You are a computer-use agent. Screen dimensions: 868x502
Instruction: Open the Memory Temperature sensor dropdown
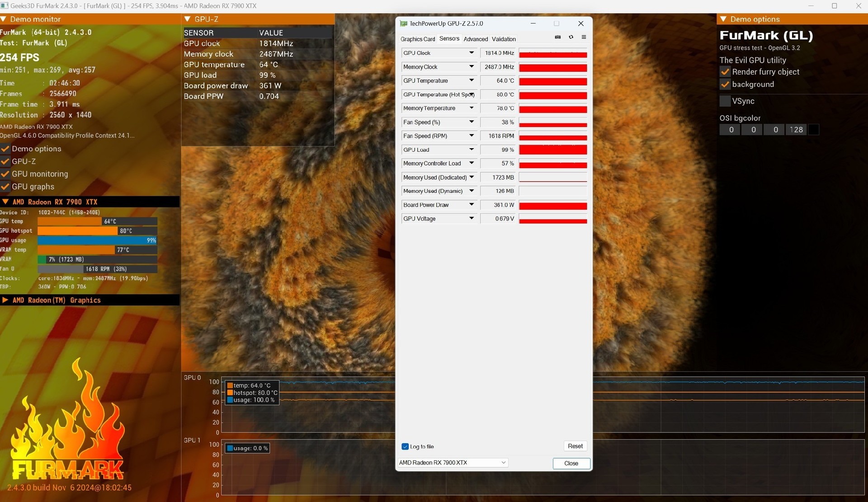click(x=472, y=108)
